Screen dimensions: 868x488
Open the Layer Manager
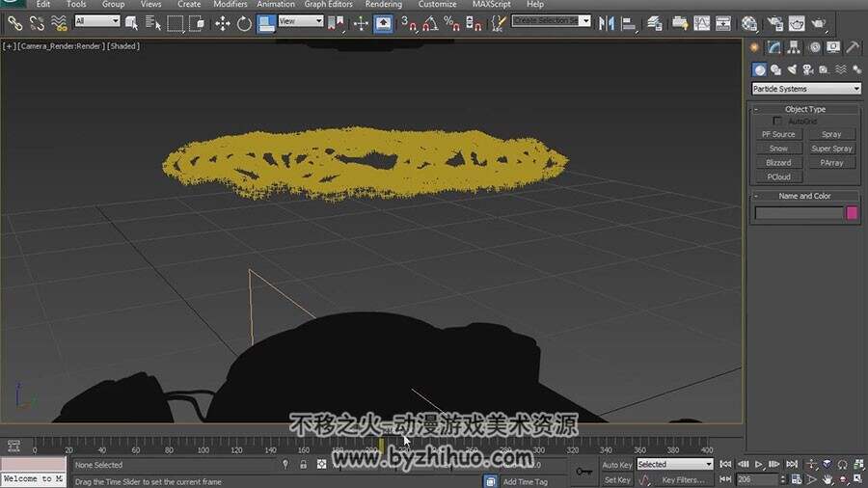pos(655,23)
